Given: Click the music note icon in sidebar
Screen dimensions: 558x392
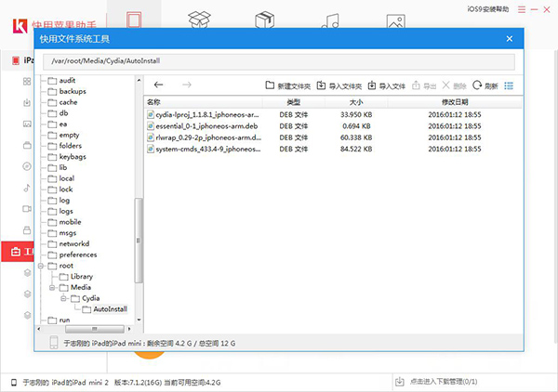Looking at the screenshot, I should click(27, 188).
